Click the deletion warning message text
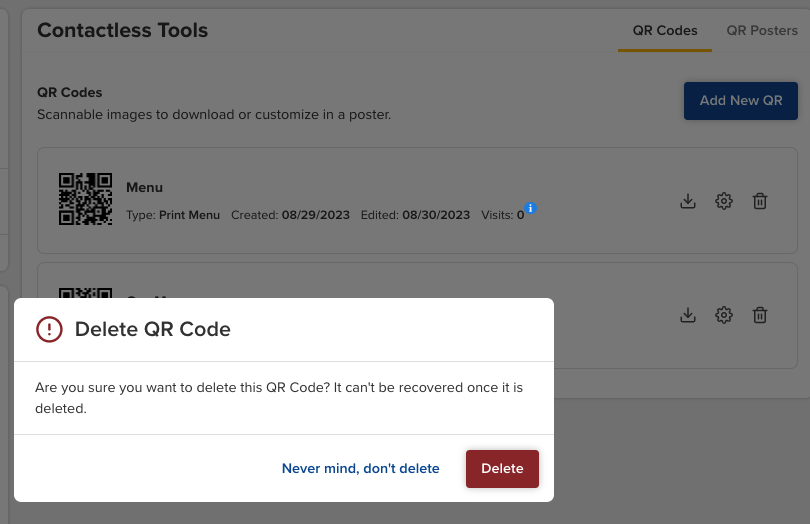Image resolution: width=810 pixels, height=524 pixels. pyautogui.click(x=279, y=398)
